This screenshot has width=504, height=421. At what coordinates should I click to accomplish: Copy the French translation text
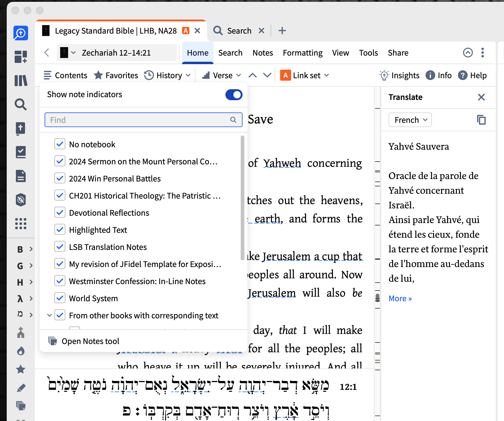tap(481, 120)
